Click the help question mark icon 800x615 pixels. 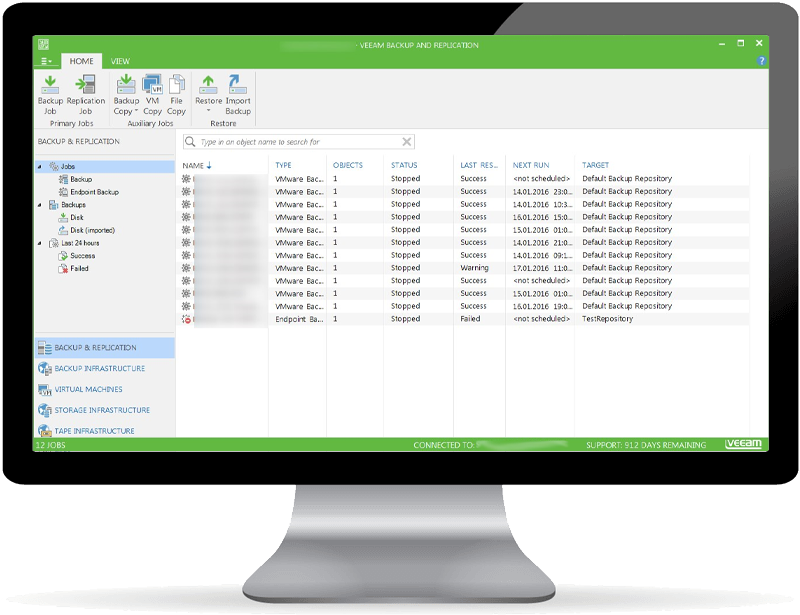[x=761, y=61]
